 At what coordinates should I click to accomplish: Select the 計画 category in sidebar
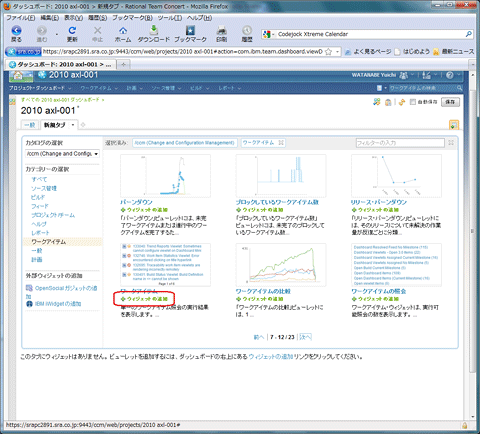coord(37,260)
